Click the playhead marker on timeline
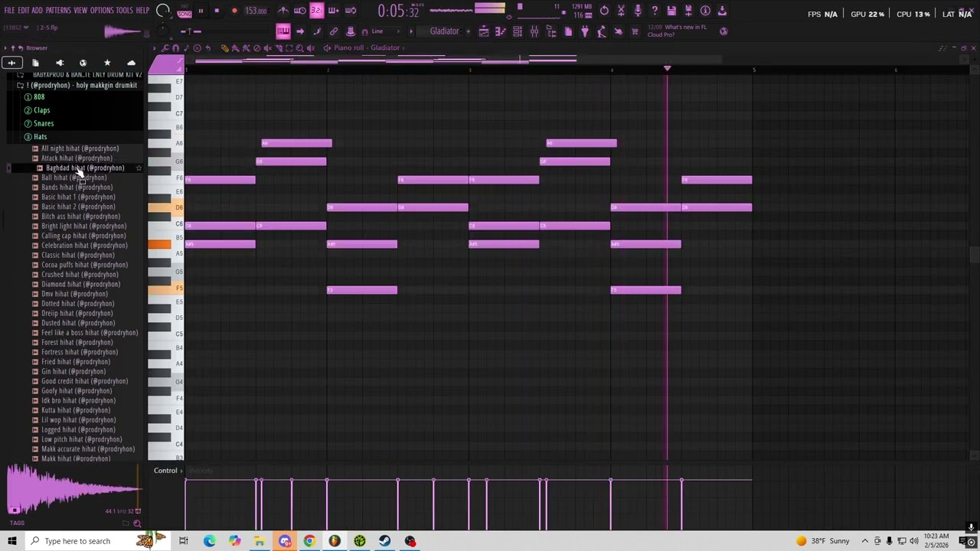The width and height of the screenshot is (980, 551). coord(667,69)
